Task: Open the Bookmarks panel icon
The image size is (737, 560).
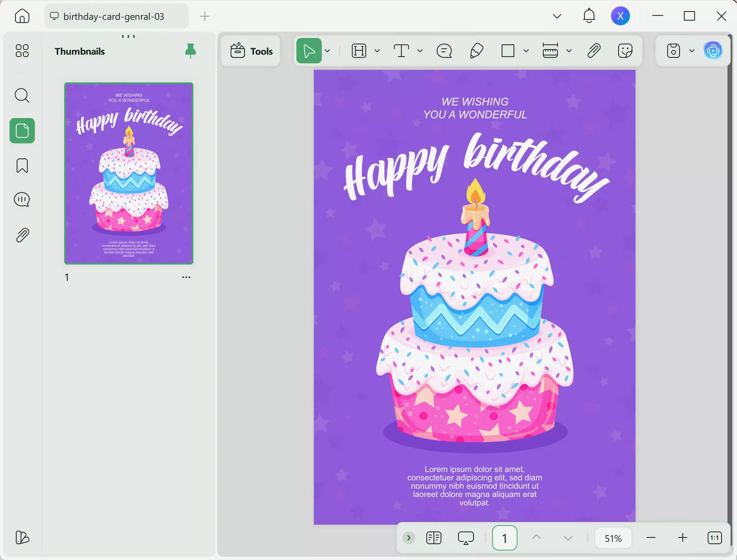Action: (x=22, y=166)
